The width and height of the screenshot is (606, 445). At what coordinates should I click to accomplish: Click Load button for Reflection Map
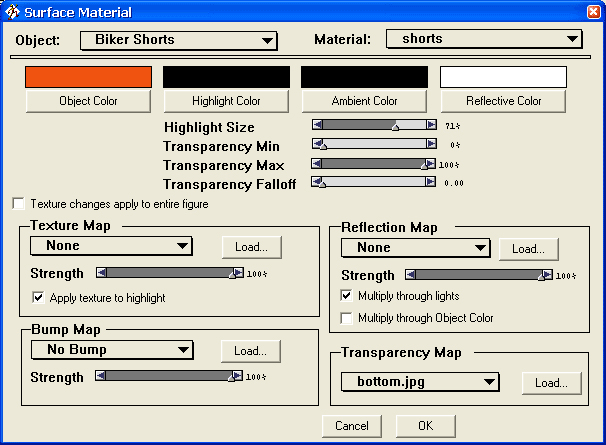point(528,248)
